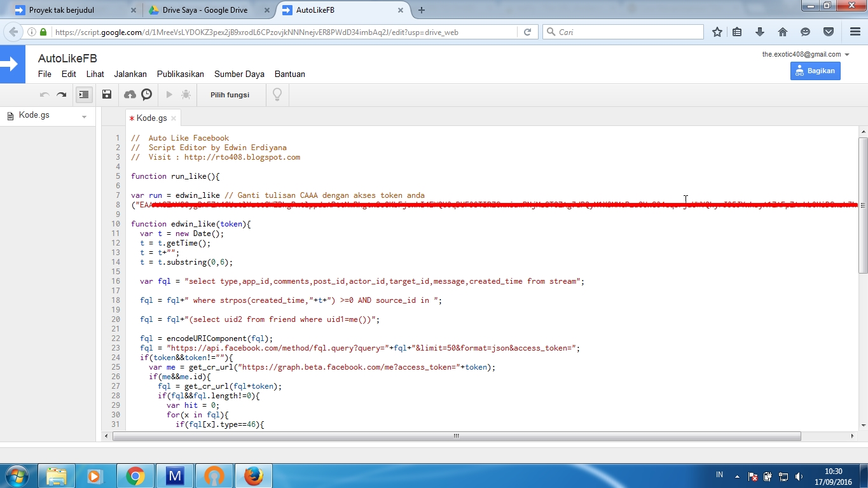Open Google Chrome from the taskbar
868x488 pixels.
(135, 476)
